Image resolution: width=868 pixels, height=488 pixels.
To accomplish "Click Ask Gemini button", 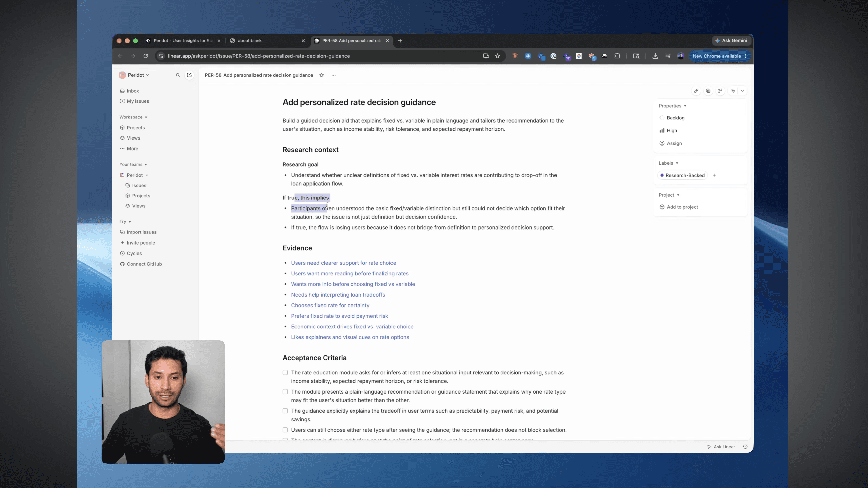I will pyautogui.click(x=731, y=40).
